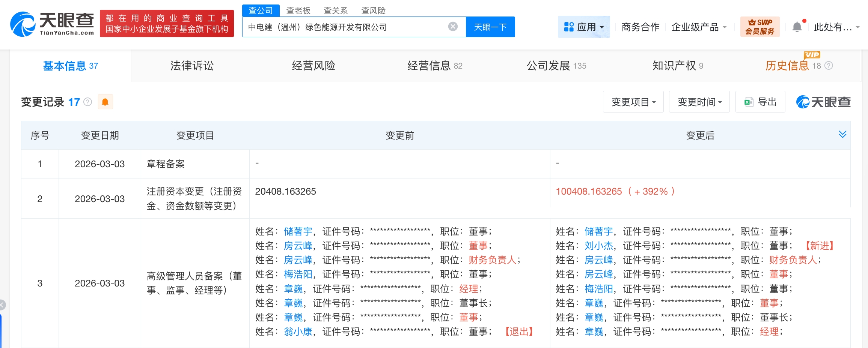This screenshot has width=868, height=348.
Task: Click the orange change-record alert bell
Action: (105, 102)
